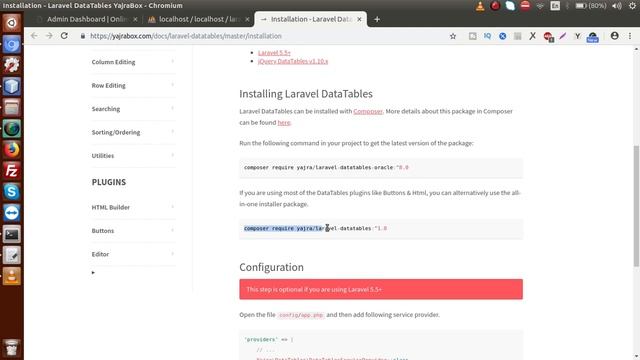The height and width of the screenshot is (360, 640).
Task: Click the config/app.php inline code
Action: point(301,315)
